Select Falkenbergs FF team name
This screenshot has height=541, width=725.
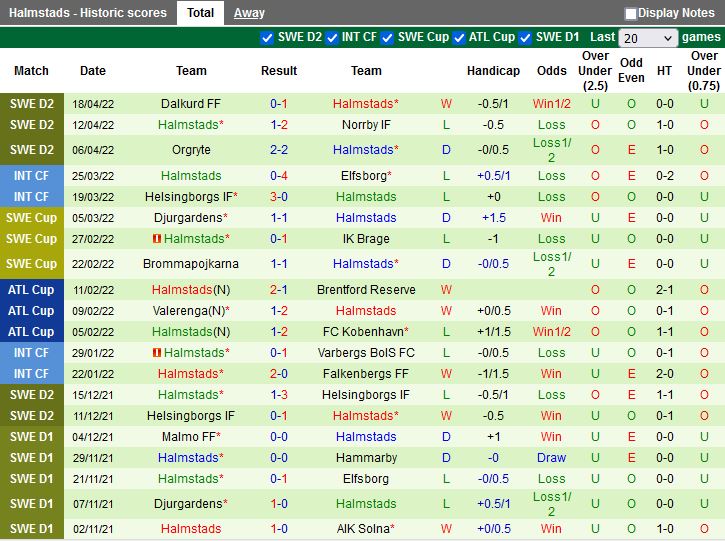coord(366,374)
